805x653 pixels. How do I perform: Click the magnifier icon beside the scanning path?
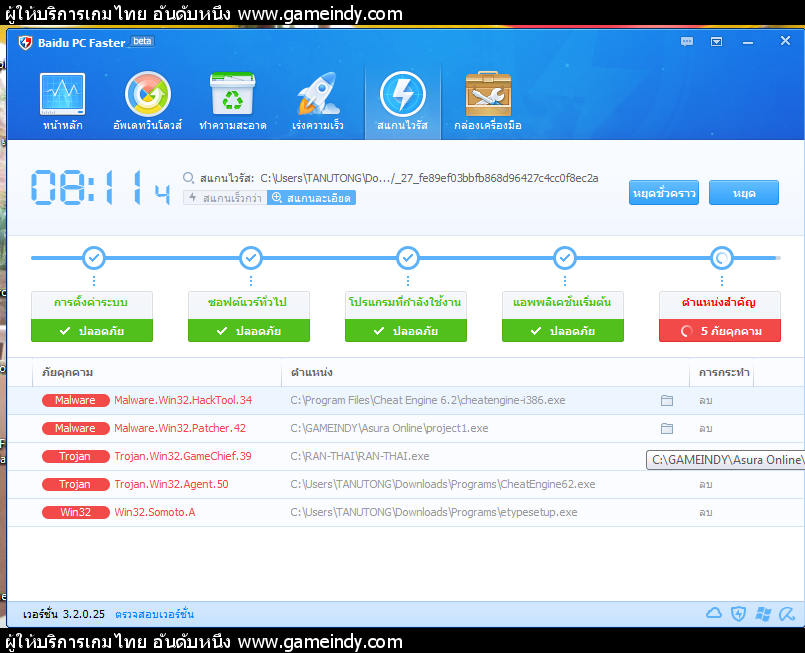click(188, 178)
